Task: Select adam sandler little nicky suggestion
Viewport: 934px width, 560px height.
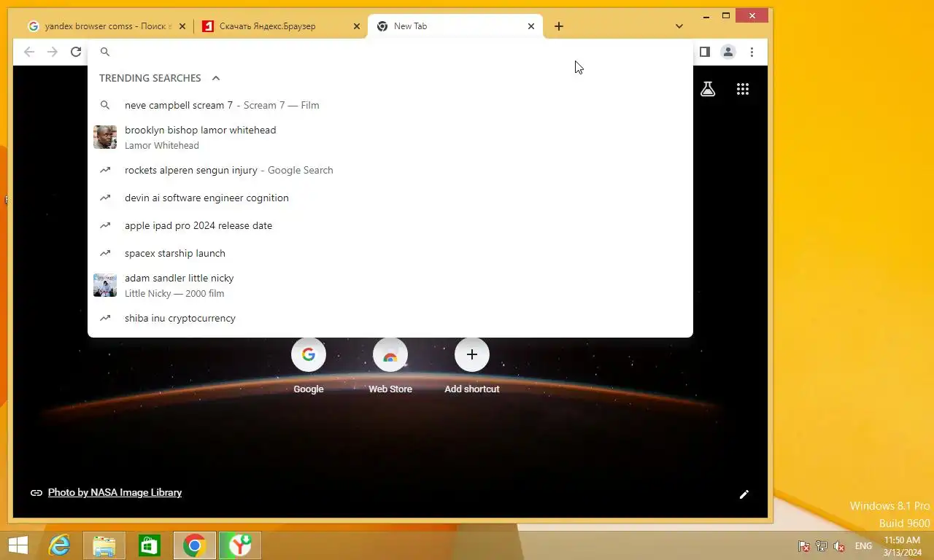Action: [x=390, y=285]
